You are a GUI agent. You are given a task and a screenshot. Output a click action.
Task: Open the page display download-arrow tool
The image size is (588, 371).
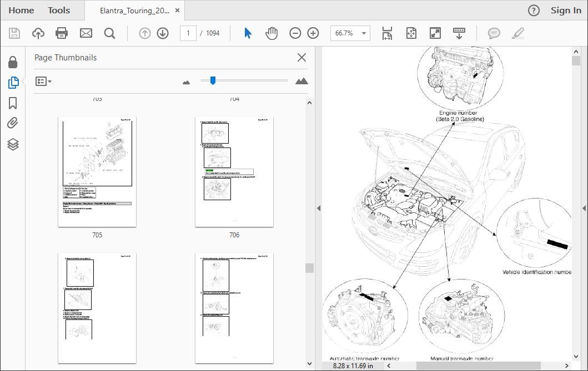coord(459,33)
